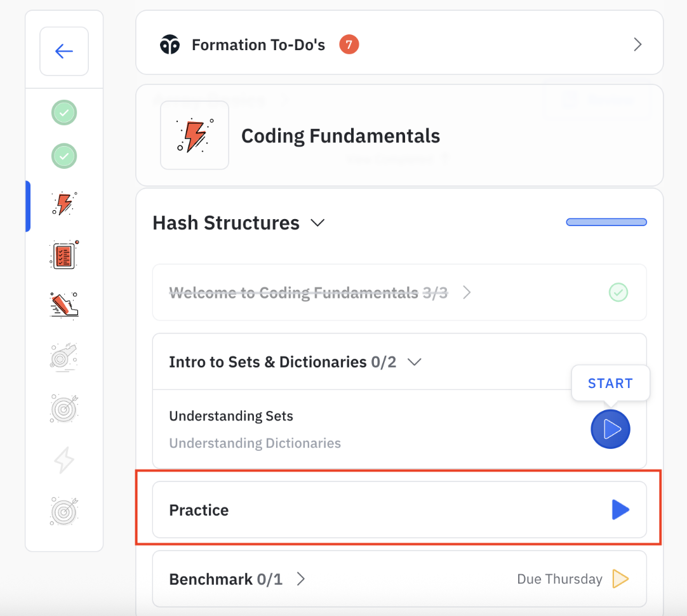687x616 pixels.
Task: Click the Welcome section completed checkmark
Action: tap(618, 293)
